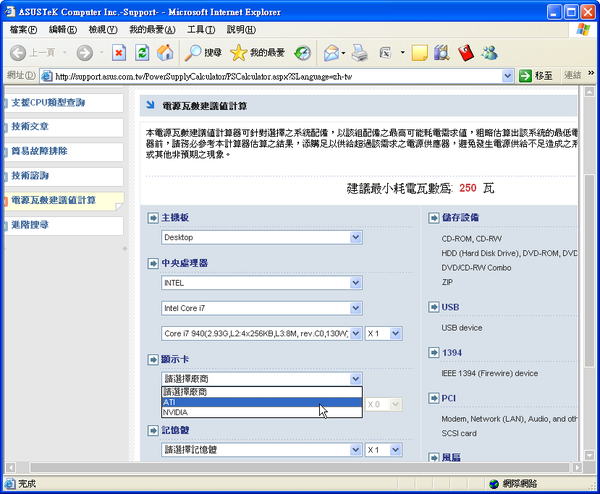Click the red book toolbar icon

pyautogui.click(x=466, y=53)
